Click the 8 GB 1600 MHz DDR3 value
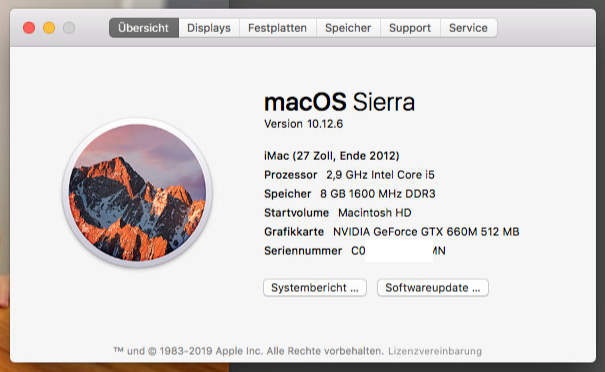The image size is (605, 372). [x=378, y=194]
